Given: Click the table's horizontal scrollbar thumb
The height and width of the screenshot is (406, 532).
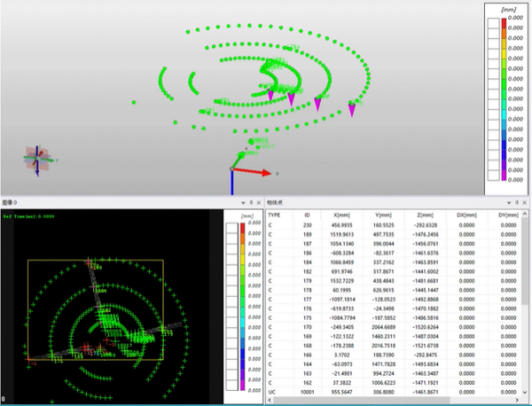Looking at the screenshot, I should click(362, 400).
